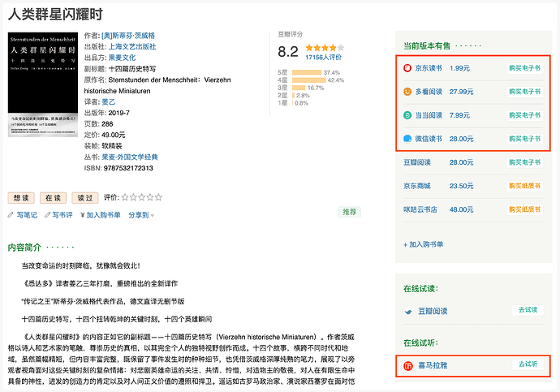Click the 微信读书 blue logo icon
Screen dimensions: 560x392
tap(407, 139)
